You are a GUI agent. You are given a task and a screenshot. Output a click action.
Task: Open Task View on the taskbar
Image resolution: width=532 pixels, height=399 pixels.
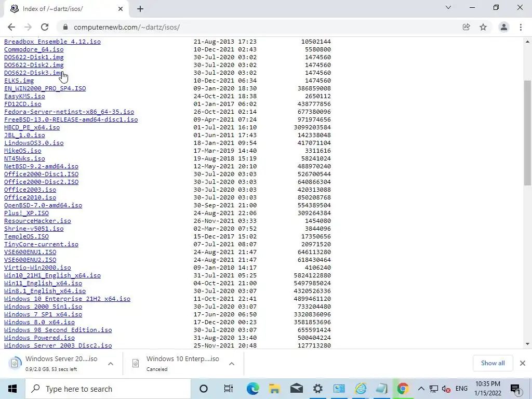229,389
